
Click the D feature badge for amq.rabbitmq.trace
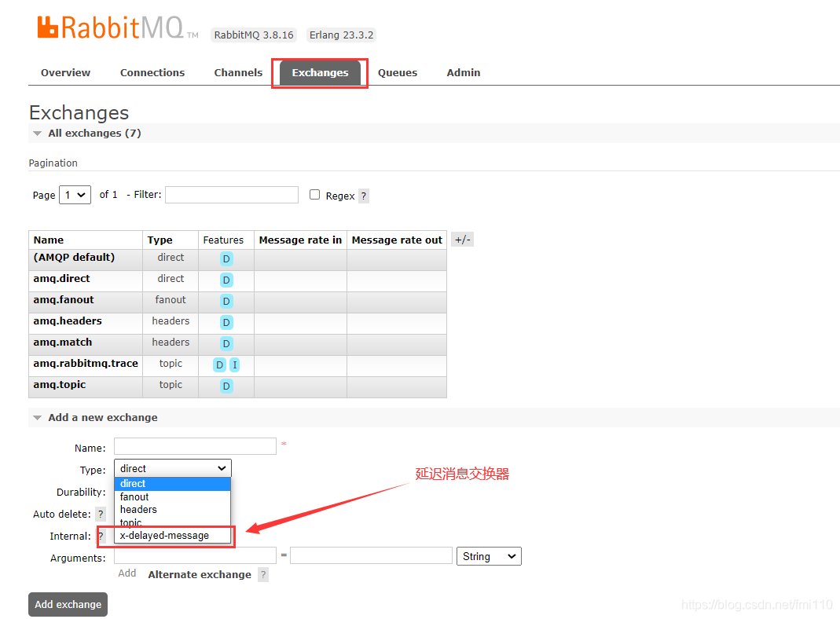click(220, 365)
